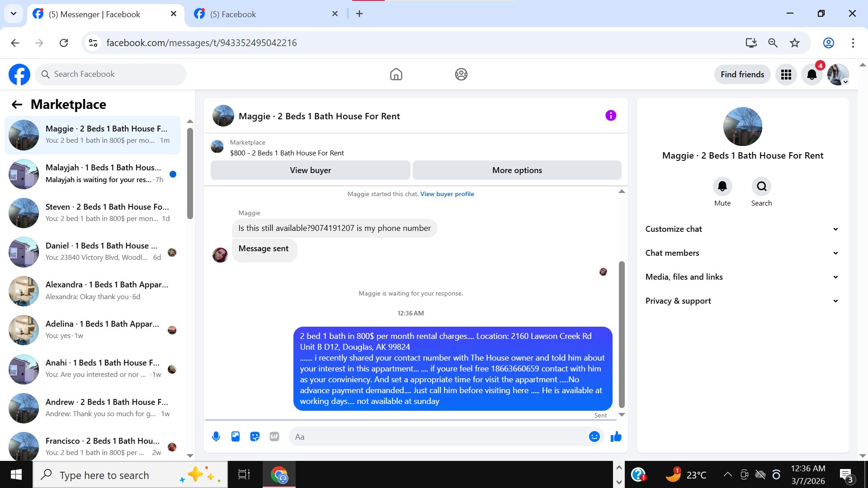Open the View buyer profile link
Image resolution: width=868 pixels, height=488 pixels.
click(447, 194)
